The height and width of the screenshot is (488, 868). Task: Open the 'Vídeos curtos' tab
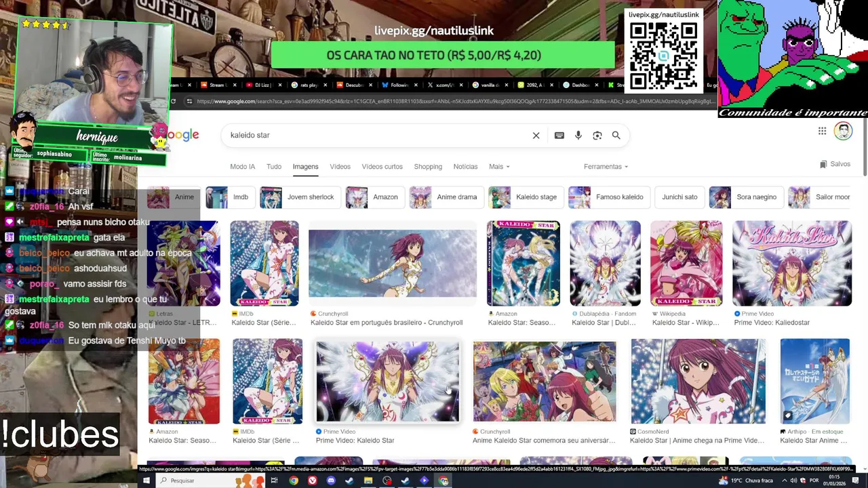(x=382, y=167)
